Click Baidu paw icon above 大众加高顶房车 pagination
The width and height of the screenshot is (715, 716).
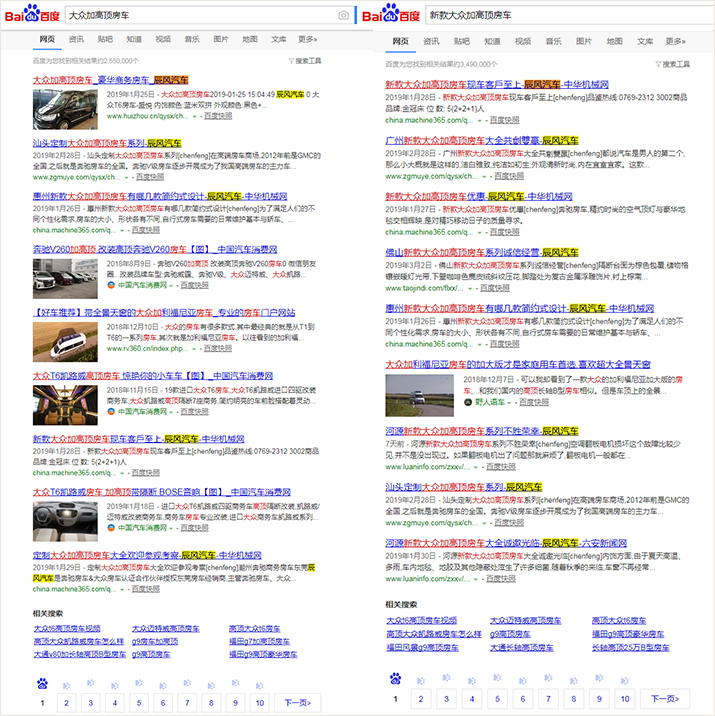(x=42, y=684)
